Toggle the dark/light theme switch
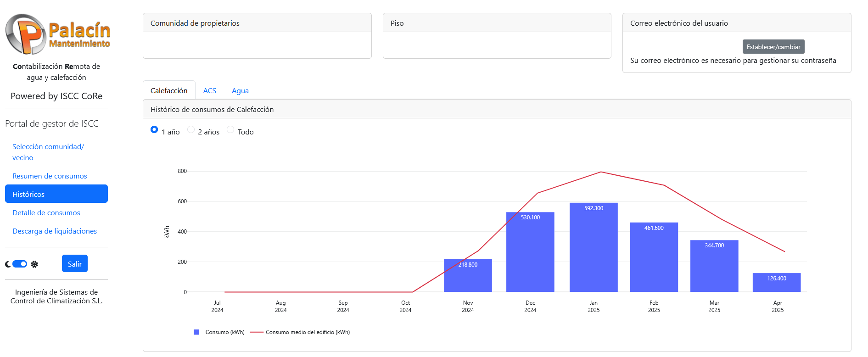This screenshot has height=357, width=868. point(20,264)
